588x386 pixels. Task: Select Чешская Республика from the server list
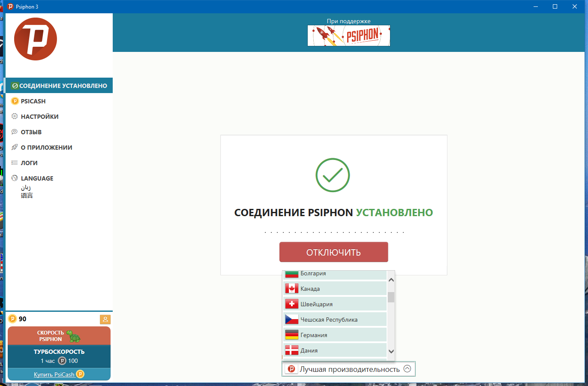335,320
